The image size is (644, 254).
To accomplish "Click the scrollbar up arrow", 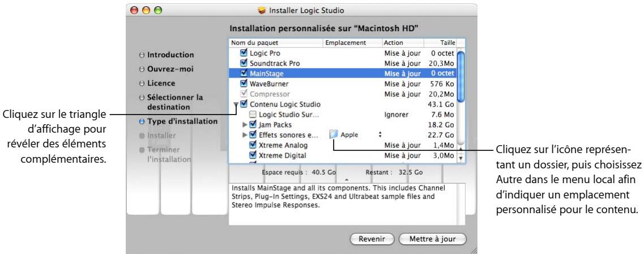I will click(461, 150).
